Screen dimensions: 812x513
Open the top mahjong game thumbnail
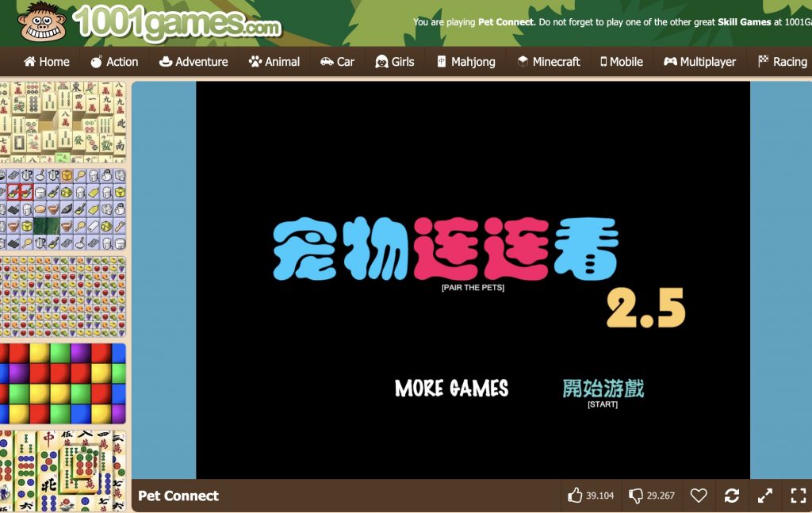click(63, 121)
